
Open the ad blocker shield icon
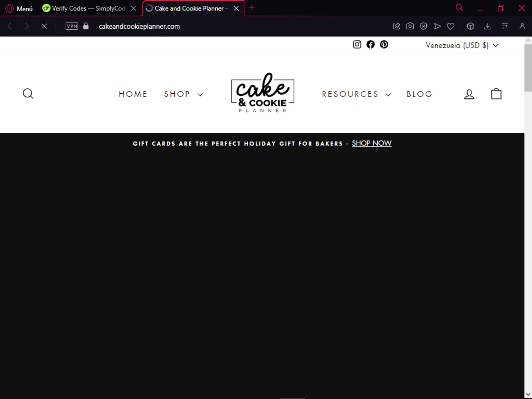pyautogui.click(x=423, y=26)
